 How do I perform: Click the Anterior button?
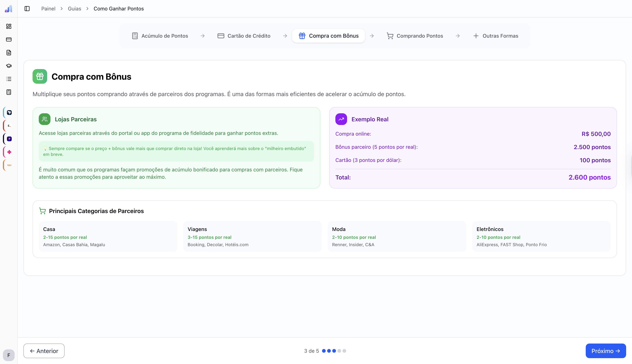coord(44,351)
